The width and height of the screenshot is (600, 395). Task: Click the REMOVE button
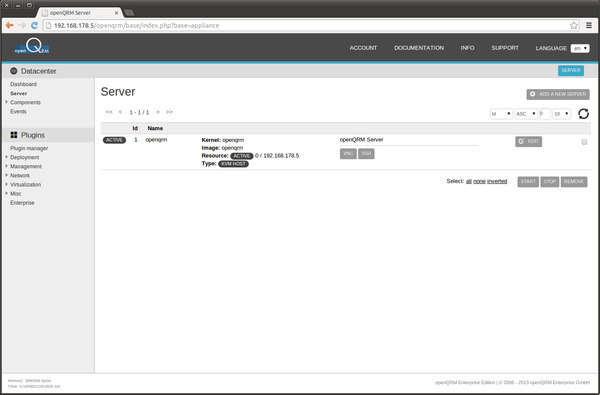[574, 181]
